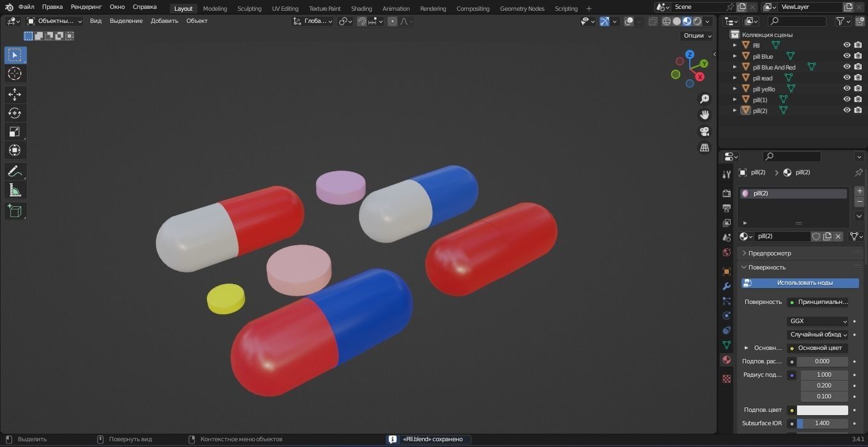Image resolution: width=868 pixels, height=447 pixels.
Task: Select the Measure tool
Action: [x=15, y=190]
